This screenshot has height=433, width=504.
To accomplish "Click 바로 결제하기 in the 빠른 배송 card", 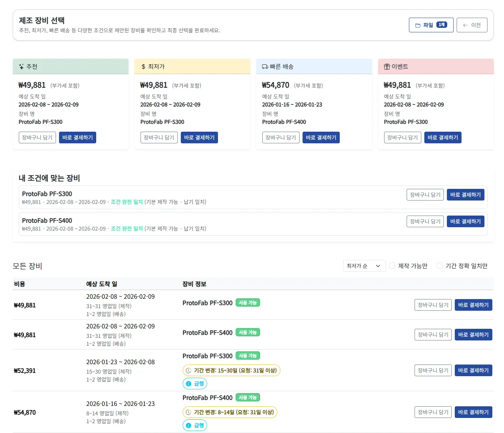I will pyautogui.click(x=321, y=138).
